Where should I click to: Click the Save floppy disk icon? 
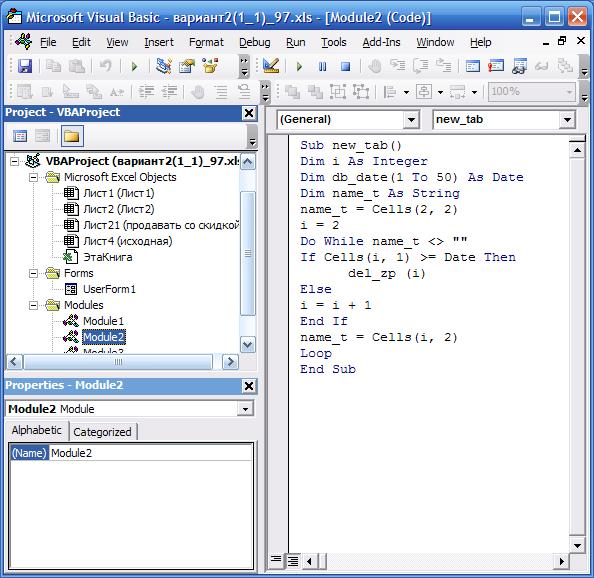coord(25,67)
